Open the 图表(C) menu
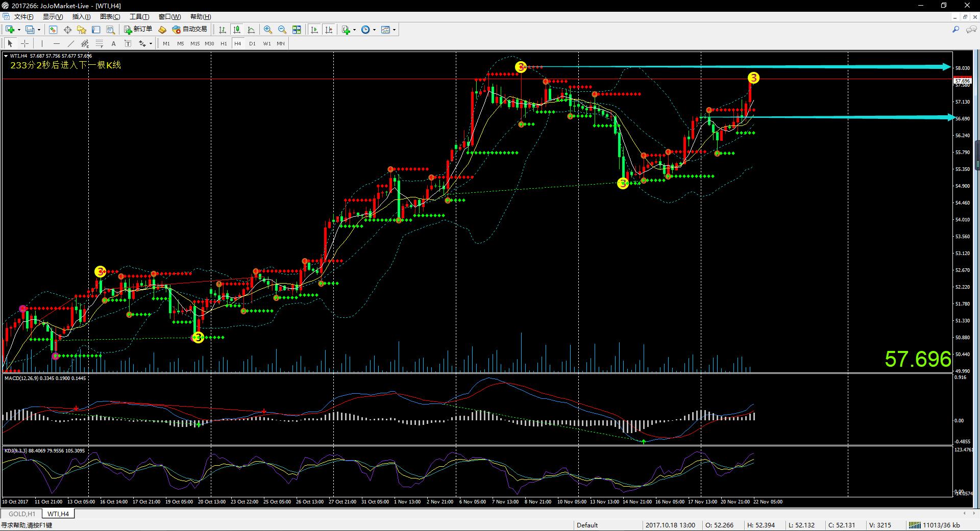Screen dimensions: 980x531 click(110, 17)
